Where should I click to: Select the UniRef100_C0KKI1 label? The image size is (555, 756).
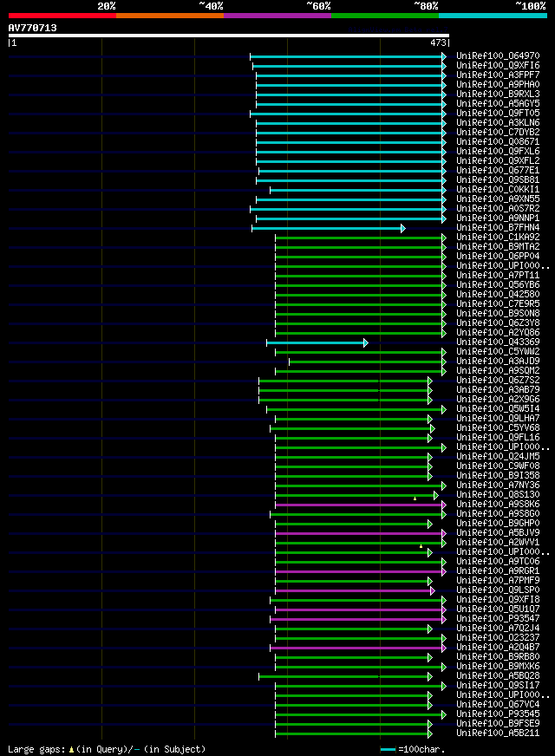pyautogui.click(x=498, y=190)
